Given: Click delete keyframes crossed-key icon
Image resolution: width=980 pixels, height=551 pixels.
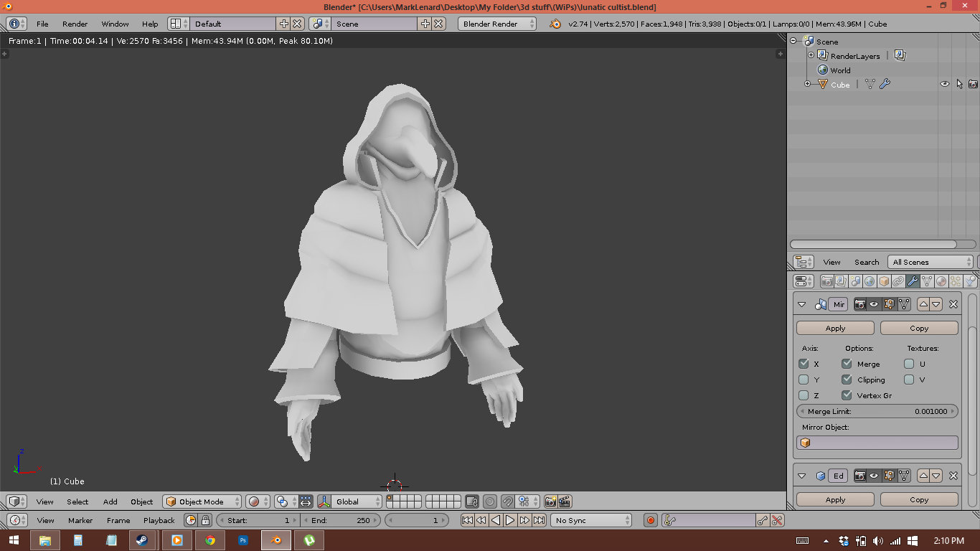Looking at the screenshot, I should click(x=777, y=520).
